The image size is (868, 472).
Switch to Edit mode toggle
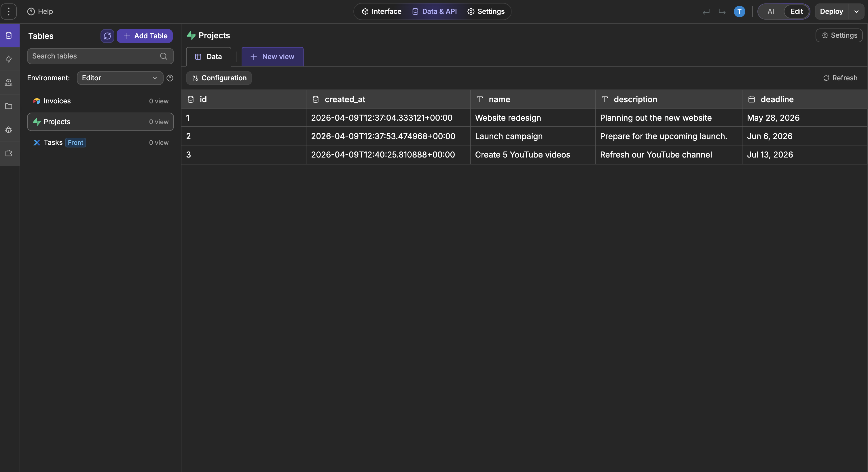(x=796, y=12)
